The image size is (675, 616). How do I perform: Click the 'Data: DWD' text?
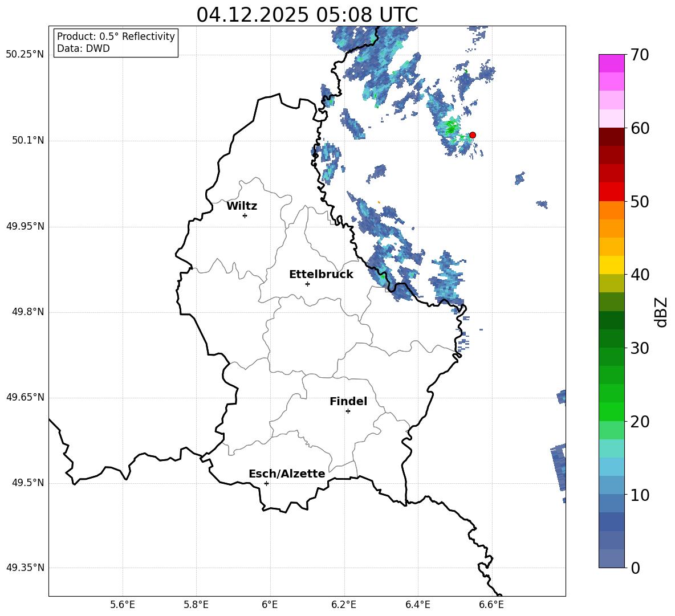click(83, 48)
